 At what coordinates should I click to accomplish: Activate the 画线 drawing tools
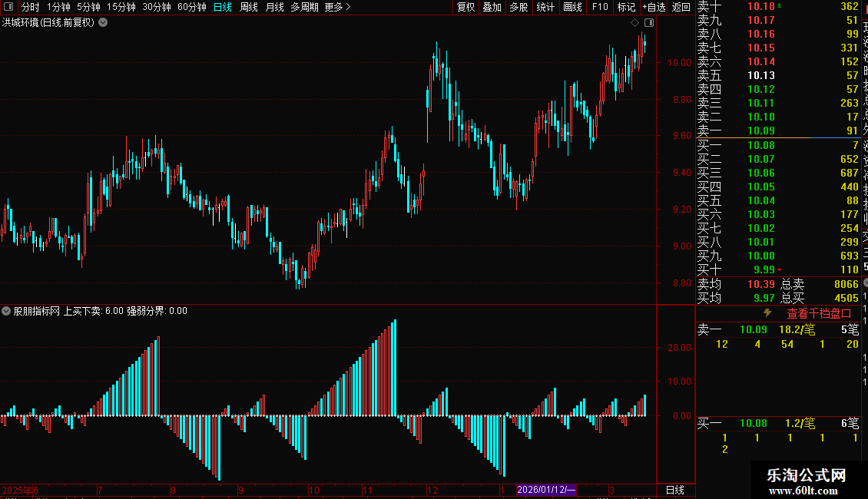(x=572, y=7)
